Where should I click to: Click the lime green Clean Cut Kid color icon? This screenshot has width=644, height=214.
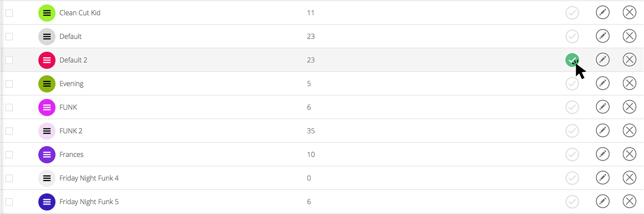(x=47, y=13)
